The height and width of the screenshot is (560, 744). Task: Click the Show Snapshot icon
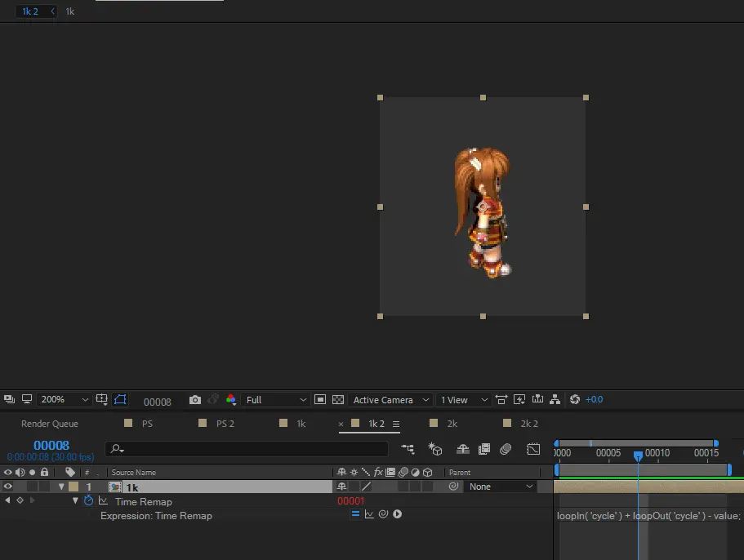click(213, 400)
